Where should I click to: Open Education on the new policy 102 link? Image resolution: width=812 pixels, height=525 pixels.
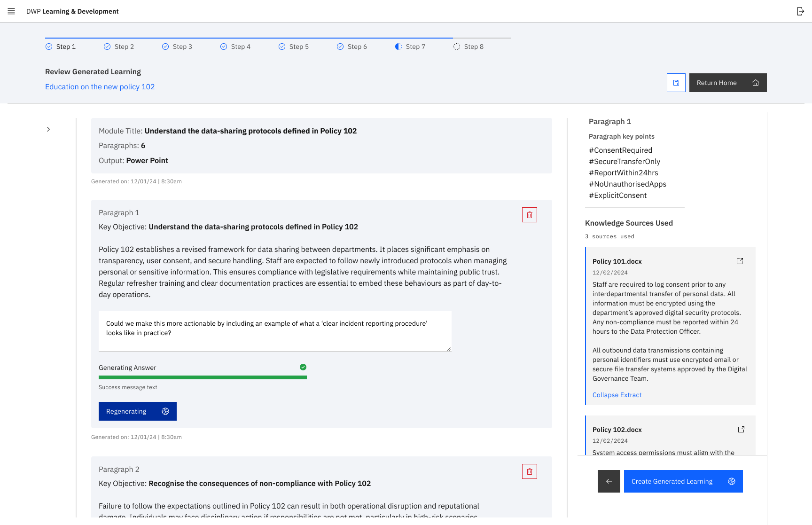point(100,86)
